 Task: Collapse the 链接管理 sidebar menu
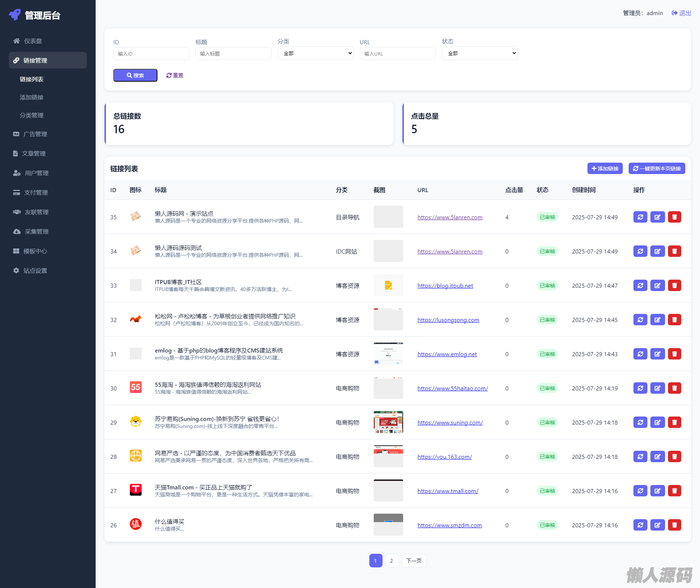pos(48,60)
